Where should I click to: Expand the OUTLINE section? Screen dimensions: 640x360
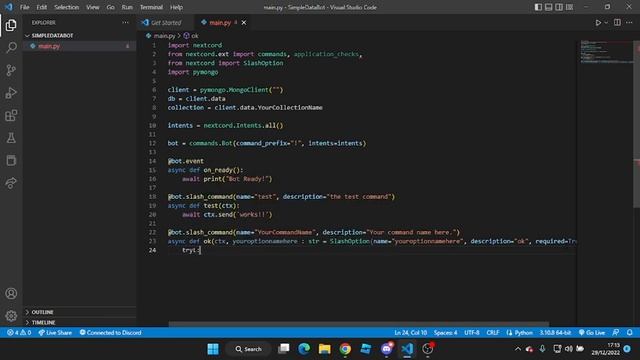pos(80,312)
